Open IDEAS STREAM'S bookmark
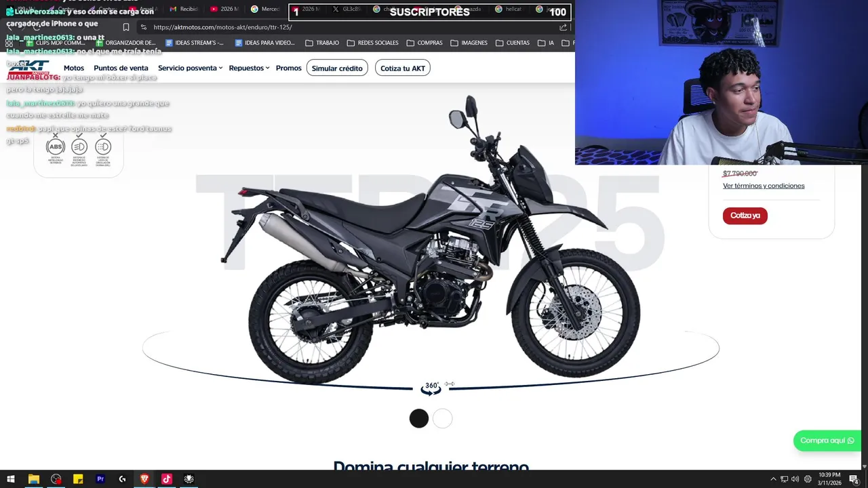Viewport: 868px width, 488px height. pos(194,43)
